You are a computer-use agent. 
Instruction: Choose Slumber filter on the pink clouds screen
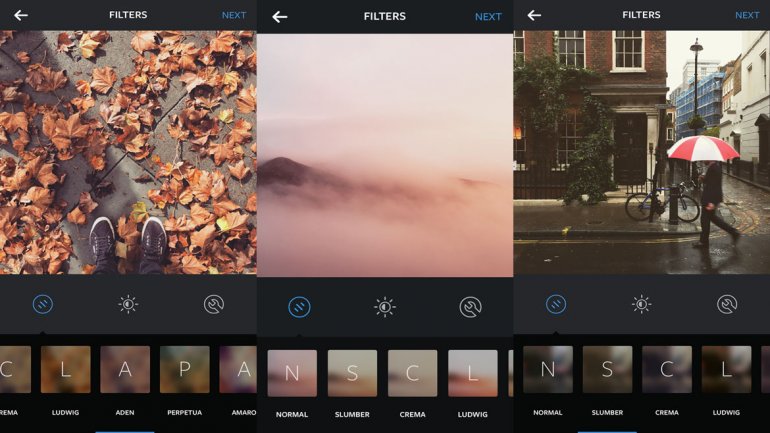click(x=352, y=373)
